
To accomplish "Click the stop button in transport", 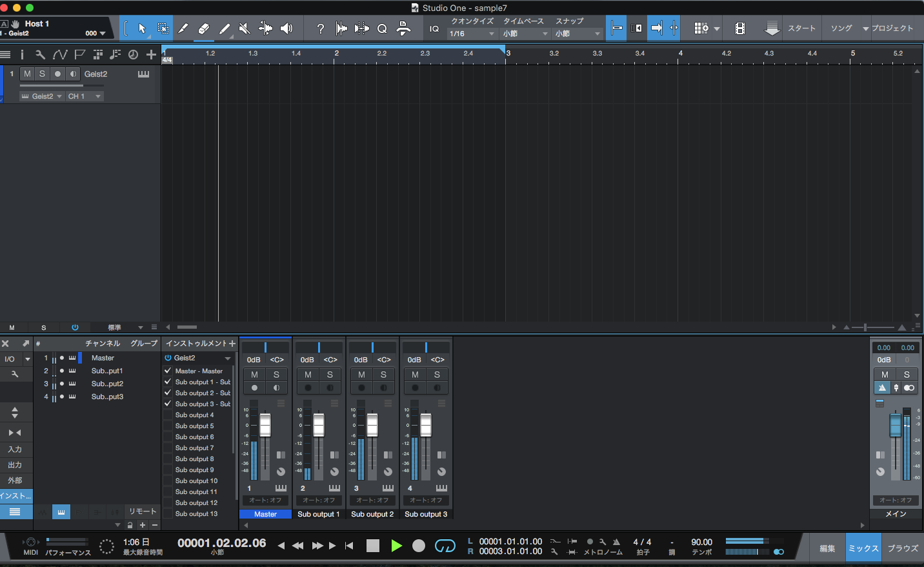I will pyautogui.click(x=373, y=546).
